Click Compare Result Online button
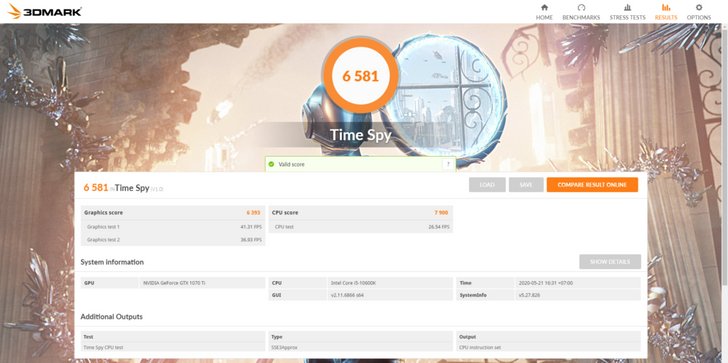 pyautogui.click(x=592, y=185)
